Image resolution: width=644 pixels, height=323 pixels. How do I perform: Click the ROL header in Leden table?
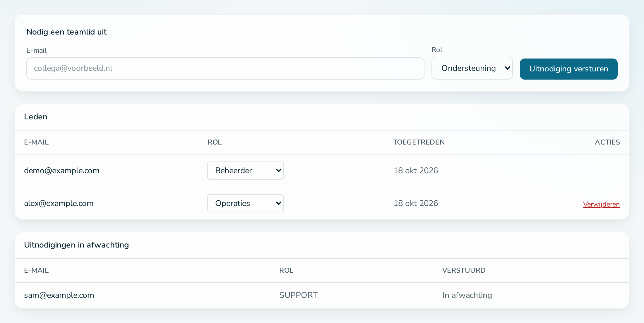[x=215, y=142]
